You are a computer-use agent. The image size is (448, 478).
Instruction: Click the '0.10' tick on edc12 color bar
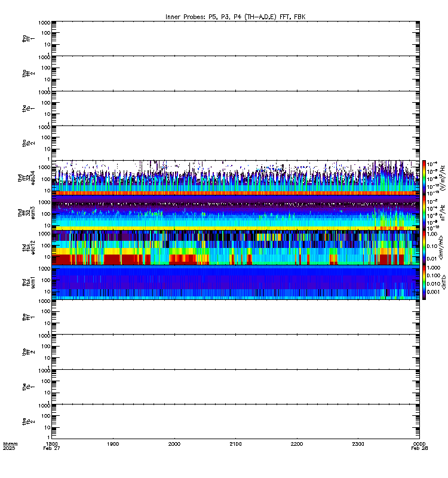pyautogui.click(x=432, y=246)
